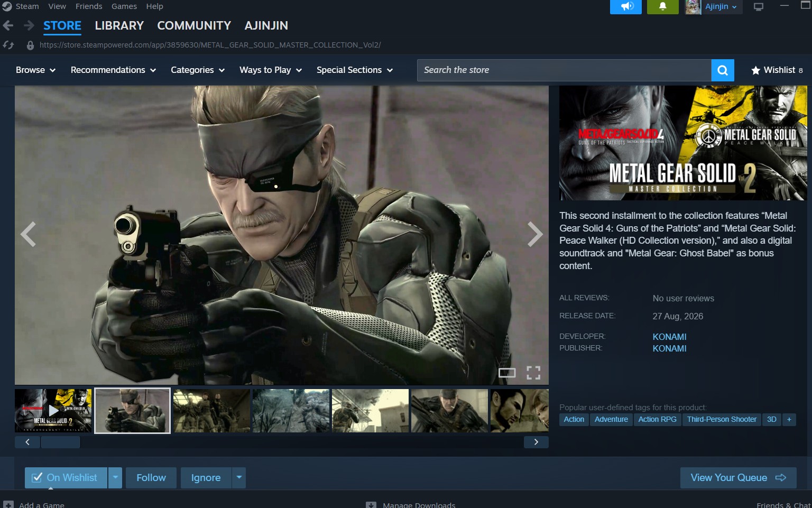The height and width of the screenshot is (508, 812).
Task: Toggle theater mode on media viewer
Action: pos(507,373)
